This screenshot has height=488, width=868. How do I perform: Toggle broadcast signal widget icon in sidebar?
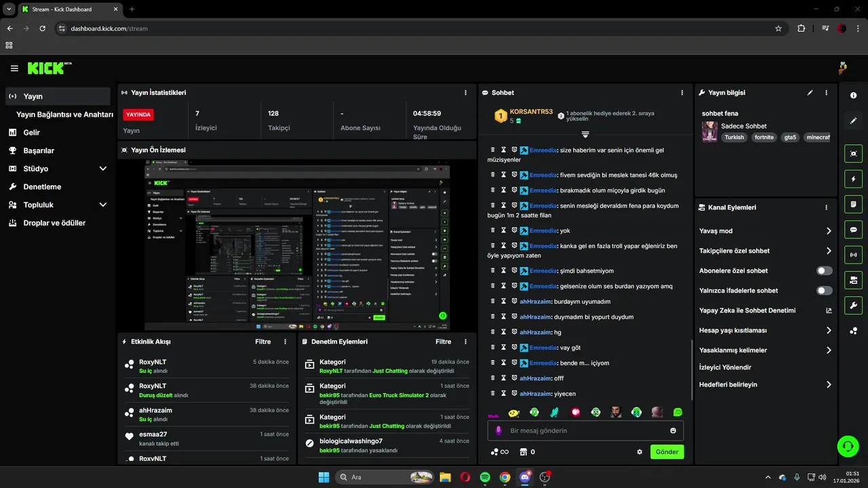coord(853,255)
